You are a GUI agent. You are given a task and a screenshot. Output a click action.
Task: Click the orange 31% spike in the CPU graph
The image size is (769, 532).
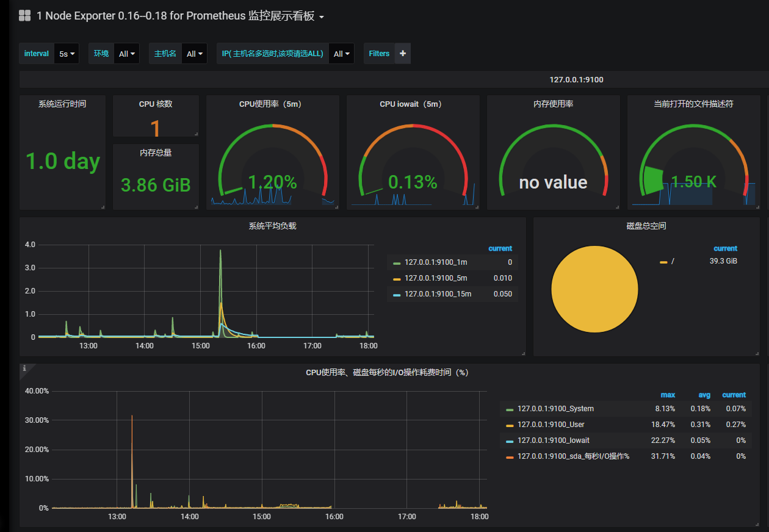[132, 416]
